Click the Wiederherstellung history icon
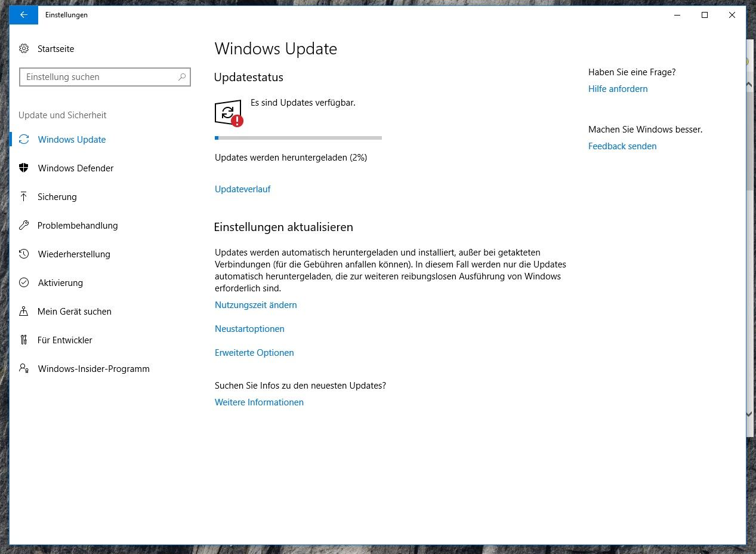756x554 pixels. coord(24,254)
